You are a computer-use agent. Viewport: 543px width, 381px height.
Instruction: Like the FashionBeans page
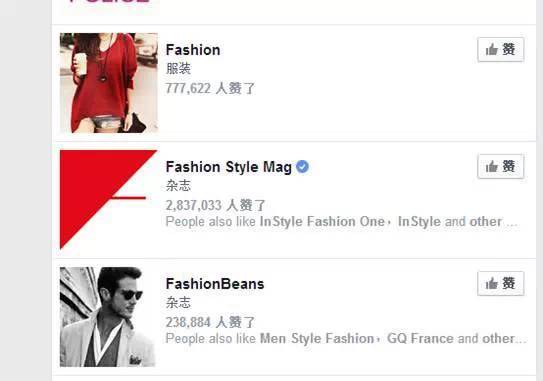click(500, 284)
